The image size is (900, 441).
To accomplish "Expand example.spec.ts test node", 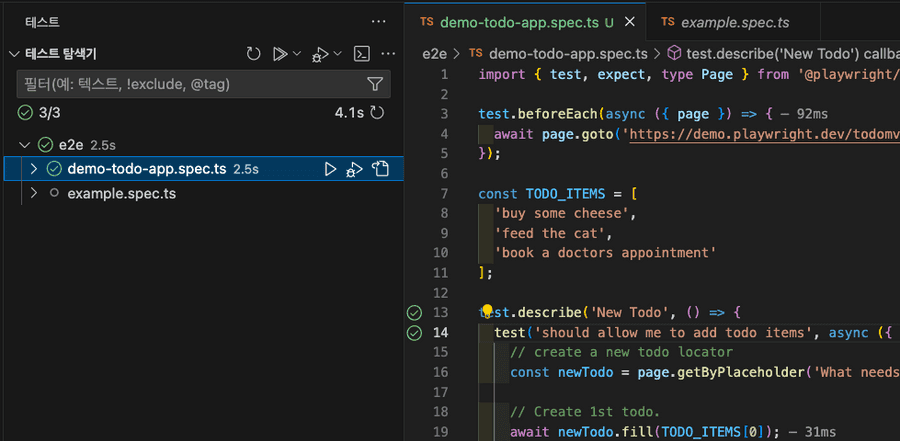I will pos(34,194).
